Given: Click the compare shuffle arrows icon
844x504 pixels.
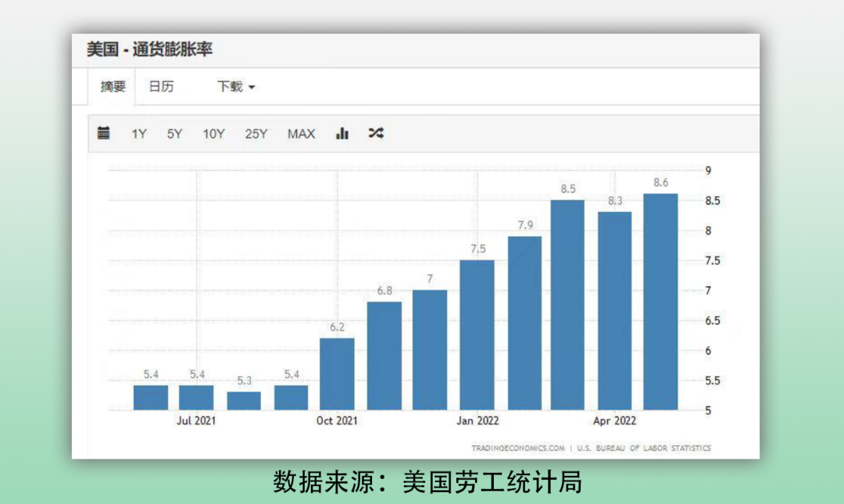Looking at the screenshot, I should click(x=376, y=133).
